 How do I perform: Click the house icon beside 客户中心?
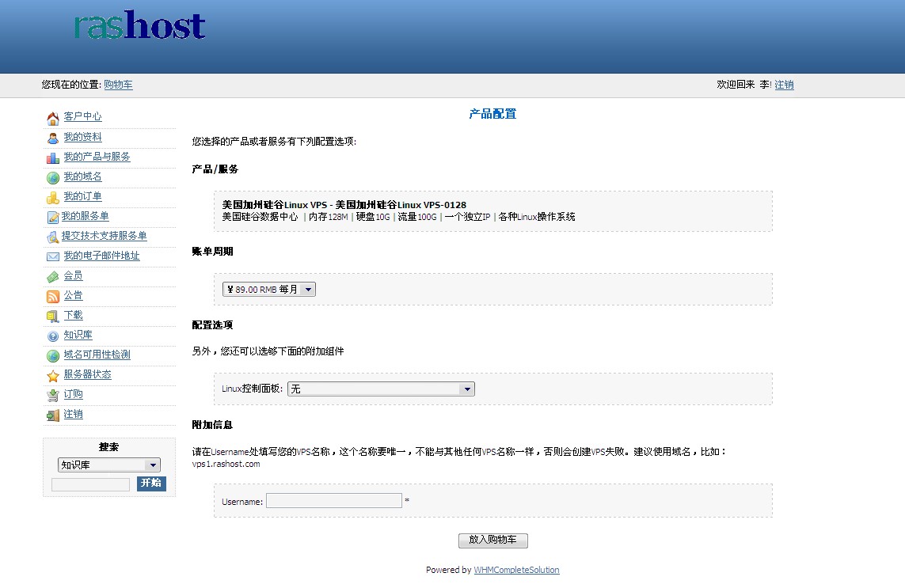point(52,118)
